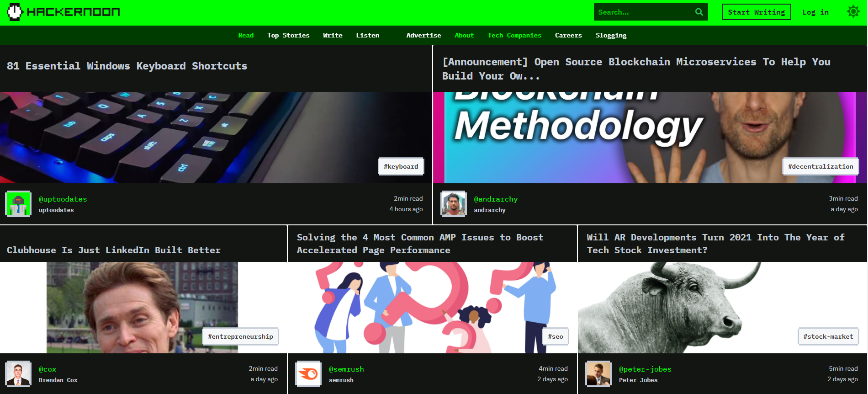Open @uptoodates profile link
The width and height of the screenshot is (868, 394).
63,199
